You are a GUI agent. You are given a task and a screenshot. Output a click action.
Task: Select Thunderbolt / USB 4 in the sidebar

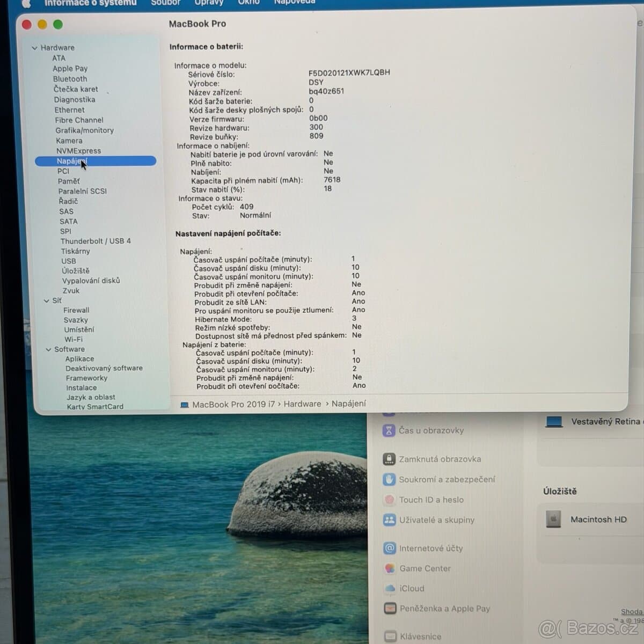(96, 241)
